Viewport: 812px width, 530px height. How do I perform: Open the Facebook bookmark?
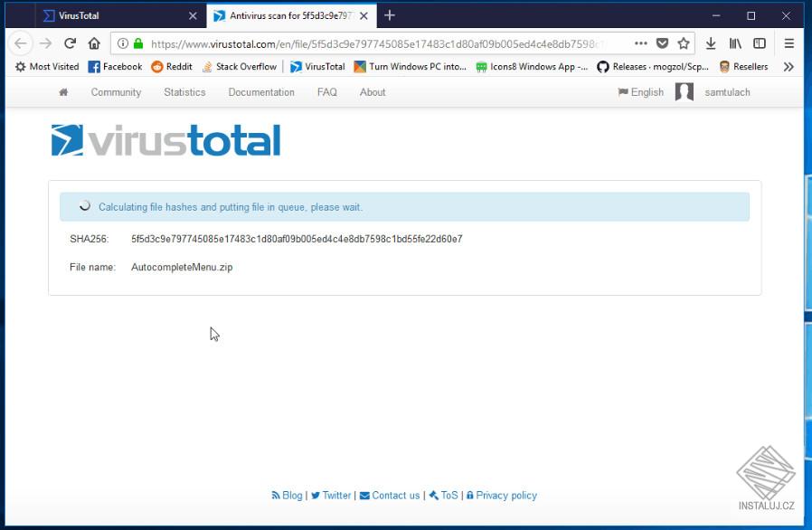pyautogui.click(x=117, y=66)
